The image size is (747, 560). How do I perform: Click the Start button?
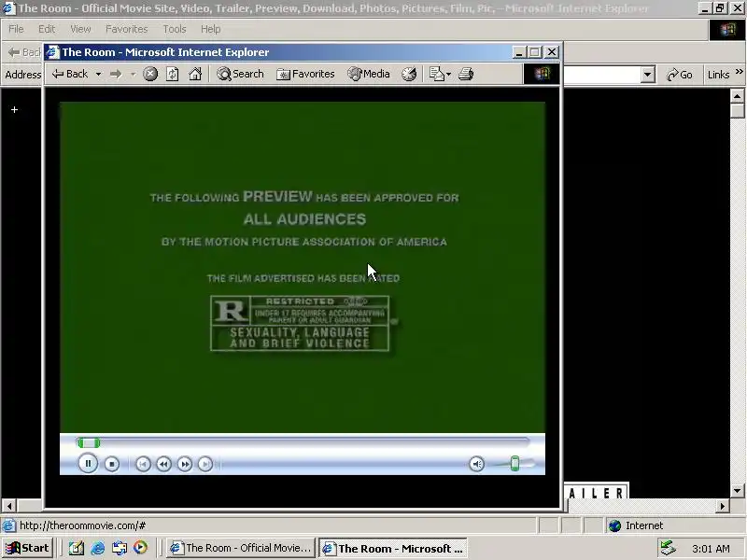(x=27, y=548)
